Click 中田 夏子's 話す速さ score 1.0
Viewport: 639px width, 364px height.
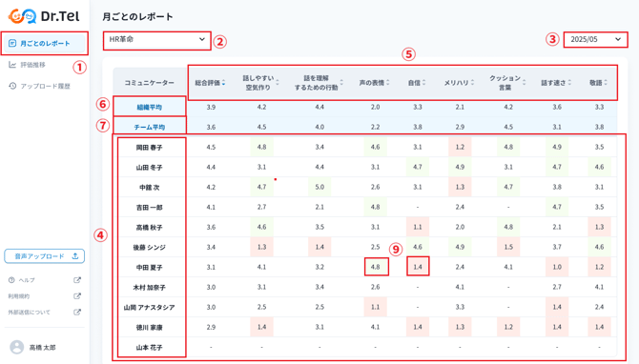pos(557,267)
